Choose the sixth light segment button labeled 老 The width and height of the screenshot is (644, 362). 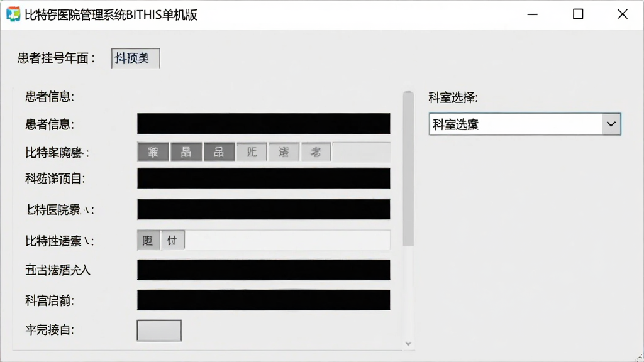[316, 152]
